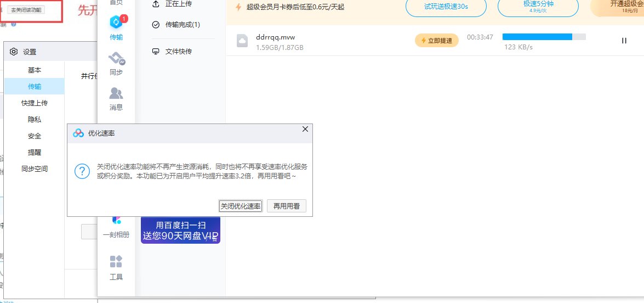Image resolution: width=644 pixels, height=303 pixels.
Task: Open the 消息 messages sidebar icon
Action: 116,99
